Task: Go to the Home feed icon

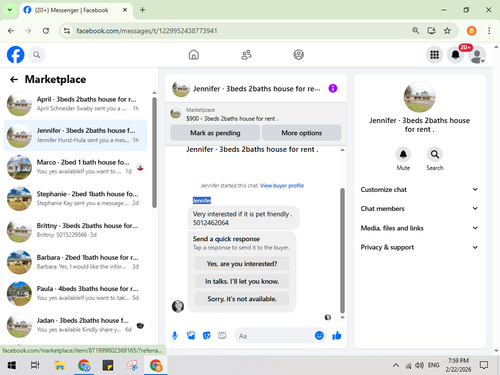Action: (x=194, y=55)
